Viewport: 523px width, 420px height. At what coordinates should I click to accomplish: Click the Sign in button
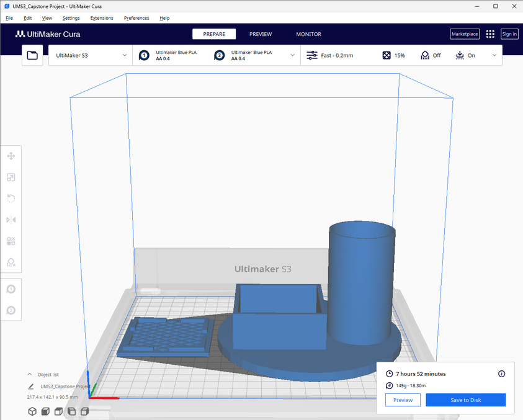click(x=509, y=34)
